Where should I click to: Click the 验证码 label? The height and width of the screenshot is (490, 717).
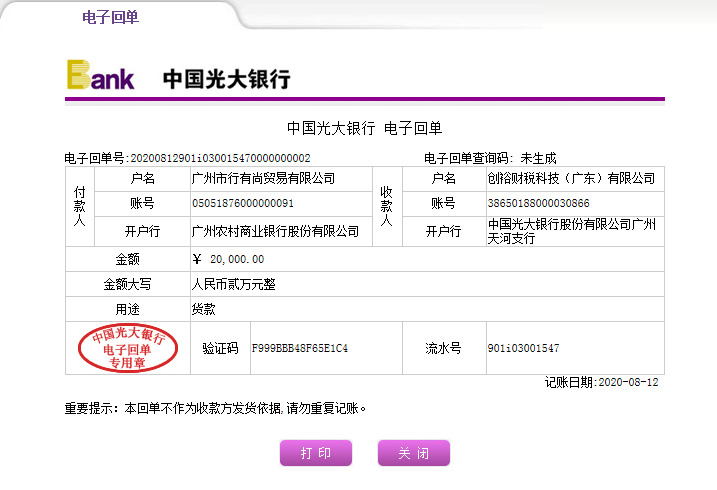220,348
